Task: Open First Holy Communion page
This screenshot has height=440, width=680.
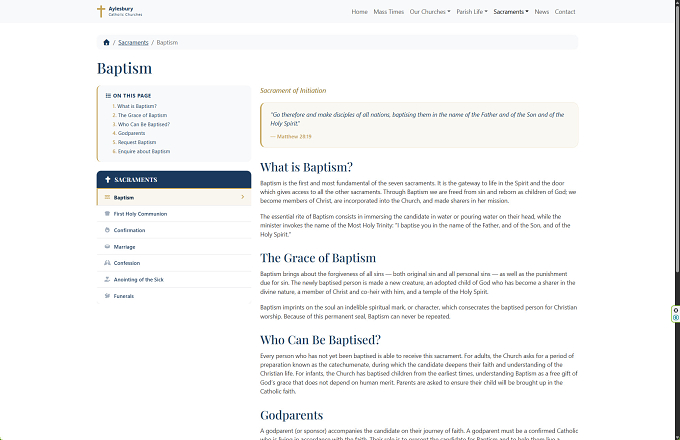Action: point(174,214)
